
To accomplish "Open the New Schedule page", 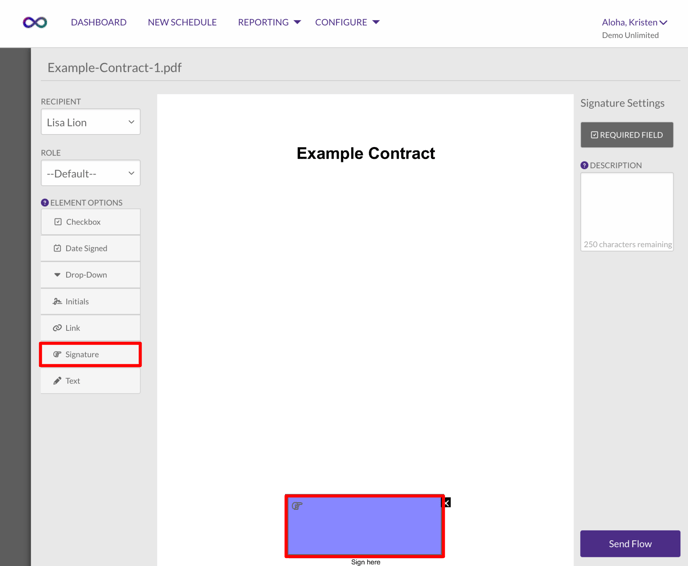I will click(182, 22).
